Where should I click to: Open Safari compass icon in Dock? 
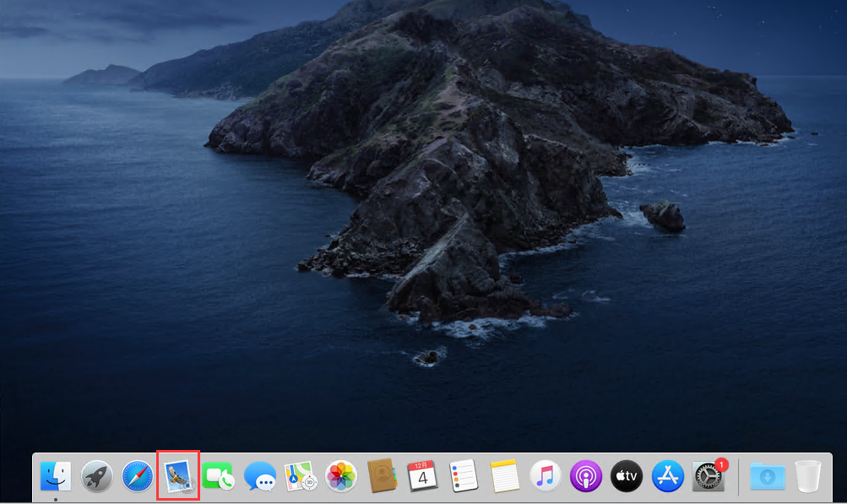point(138,476)
